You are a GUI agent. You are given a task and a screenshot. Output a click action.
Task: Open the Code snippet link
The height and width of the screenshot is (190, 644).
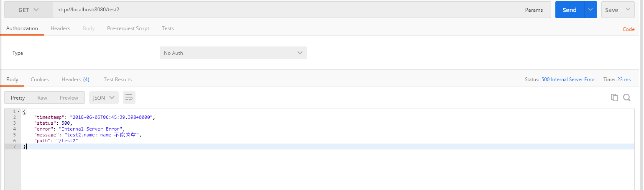click(x=629, y=29)
